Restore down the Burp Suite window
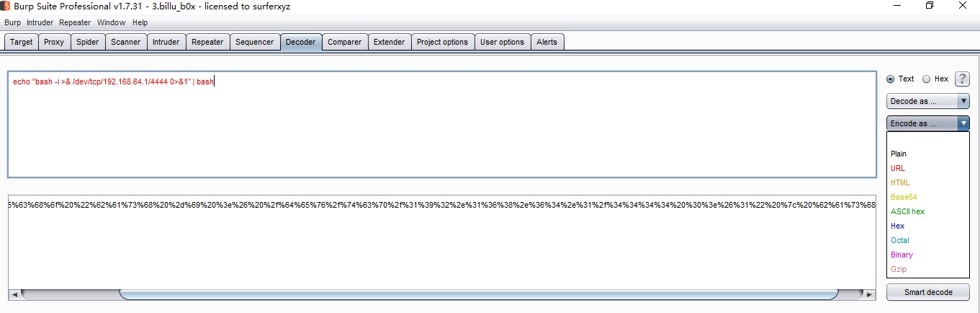980x313 pixels. [930, 6]
